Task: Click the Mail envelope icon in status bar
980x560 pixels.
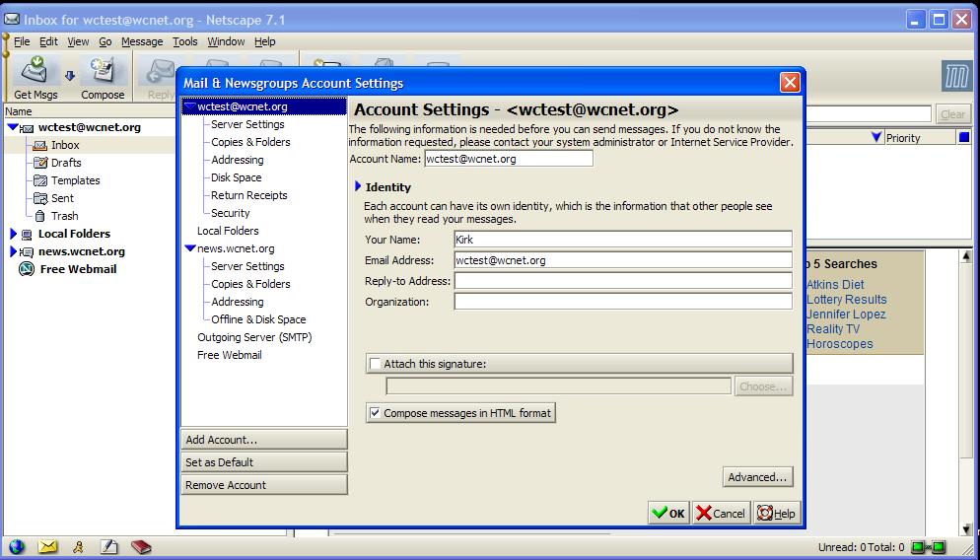Action: [x=47, y=547]
